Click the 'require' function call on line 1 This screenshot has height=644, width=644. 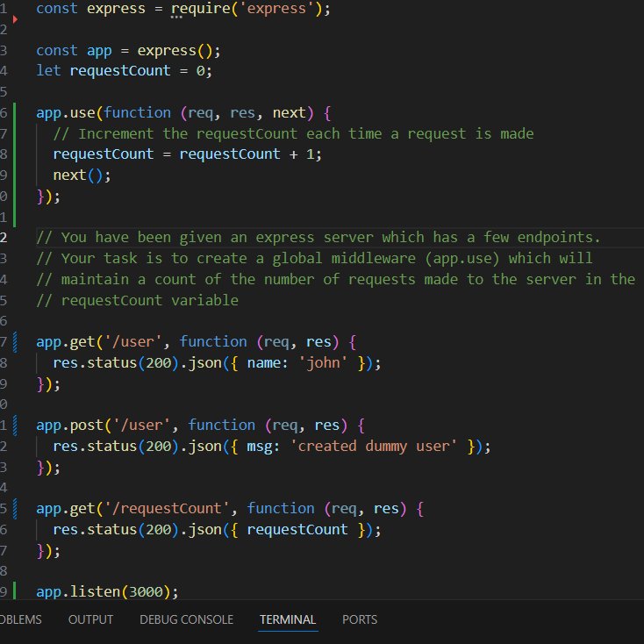coord(201,9)
